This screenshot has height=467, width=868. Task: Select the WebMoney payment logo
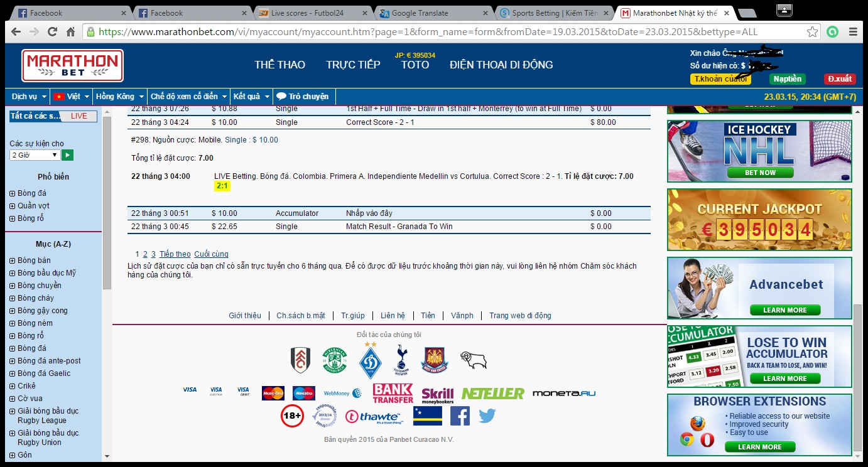343,394
